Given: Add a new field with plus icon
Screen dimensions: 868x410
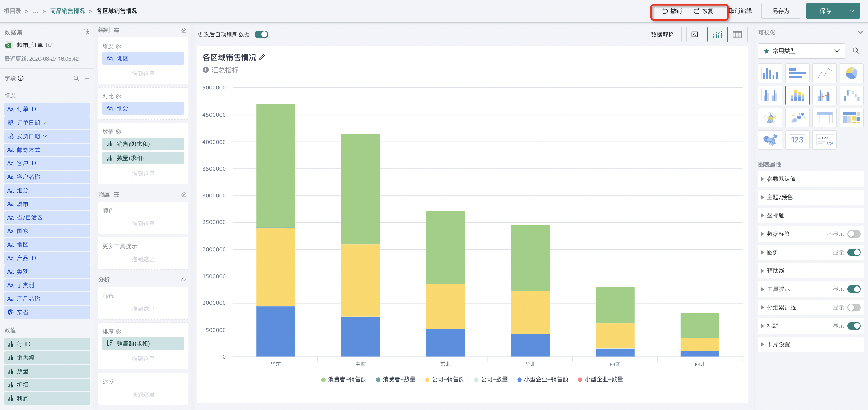Looking at the screenshot, I should (x=87, y=78).
